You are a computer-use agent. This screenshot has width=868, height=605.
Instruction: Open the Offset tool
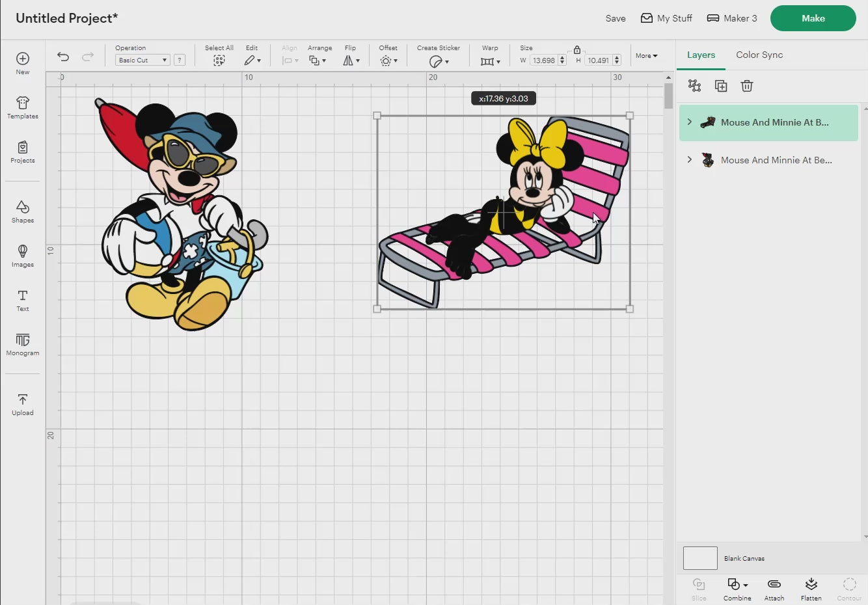click(388, 60)
